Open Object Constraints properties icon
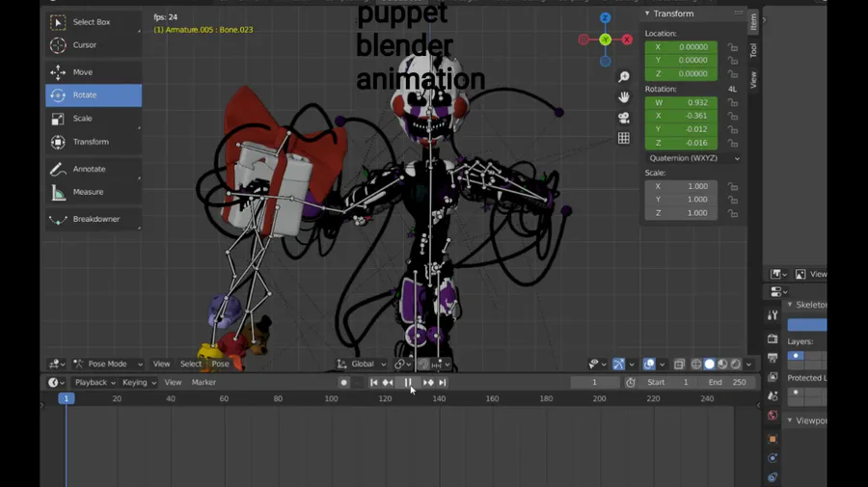Screen dimensions: 868x487 pos(773,477)
